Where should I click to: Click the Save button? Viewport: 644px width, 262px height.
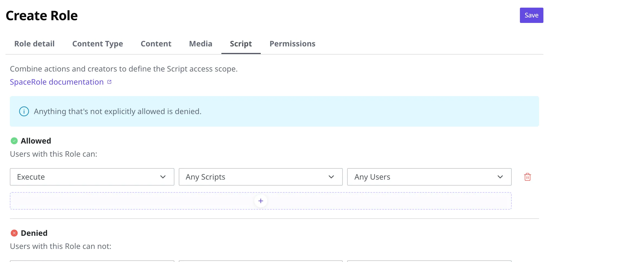531,15
